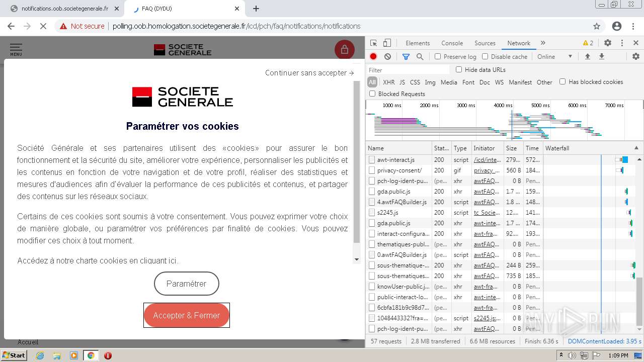Stop recording network log

[x=373, y=57]
